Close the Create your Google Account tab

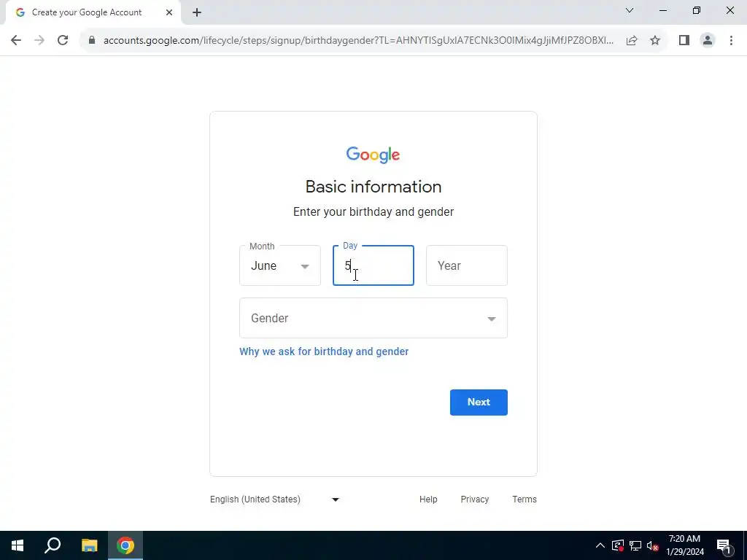click(169, 12)
